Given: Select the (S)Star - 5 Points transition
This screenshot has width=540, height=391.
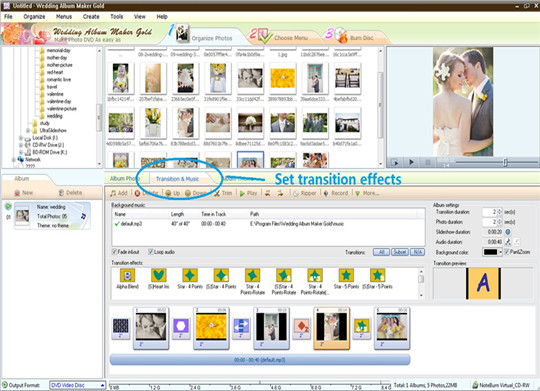Looking at the screenshot, I should (x=377, y=279).
